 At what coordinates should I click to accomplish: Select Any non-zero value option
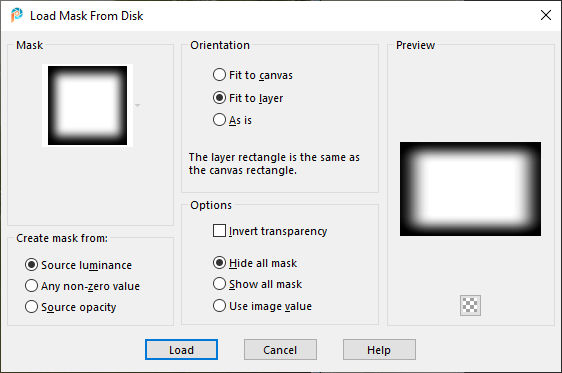(82, 286)
